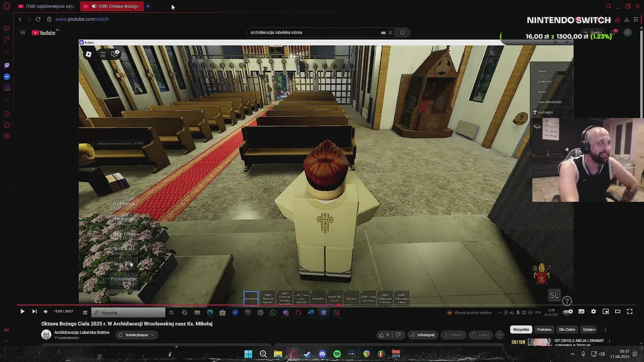Open Spotify from the Windows taskbar
This screenshot has height=362, width=644.
(337, 354)
